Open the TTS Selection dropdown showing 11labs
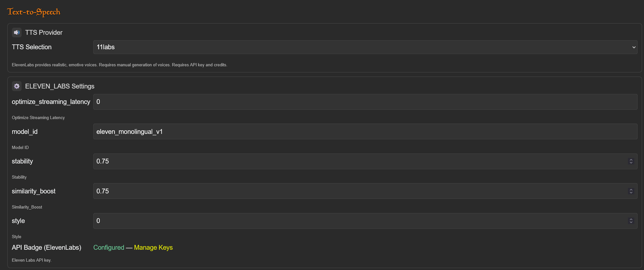The image size is (644, 270). tap(365, 47)
